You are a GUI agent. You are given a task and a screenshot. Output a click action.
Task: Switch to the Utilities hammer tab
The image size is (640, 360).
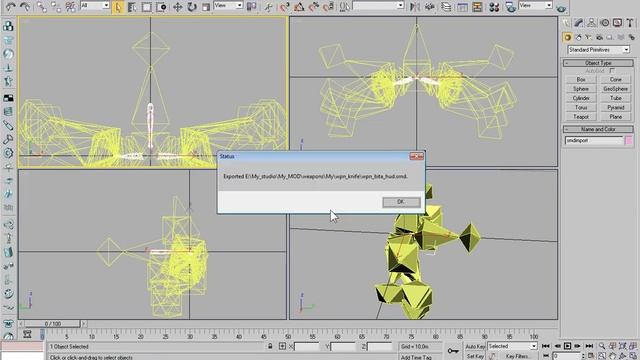630,23
